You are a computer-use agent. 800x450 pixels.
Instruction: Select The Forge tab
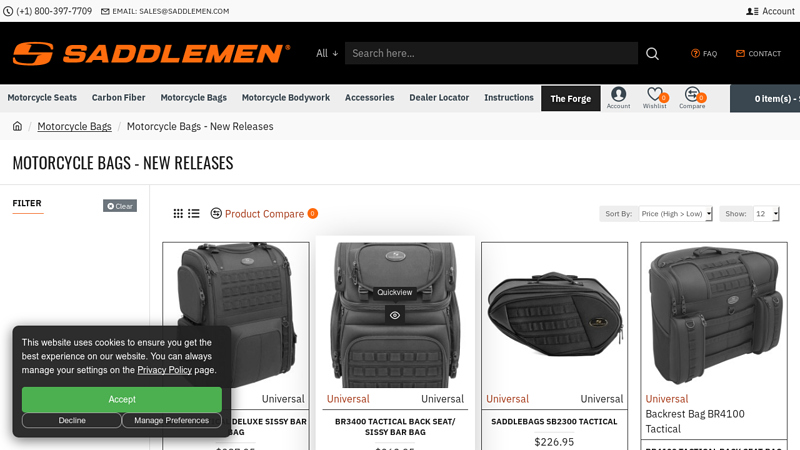point(570,98)
